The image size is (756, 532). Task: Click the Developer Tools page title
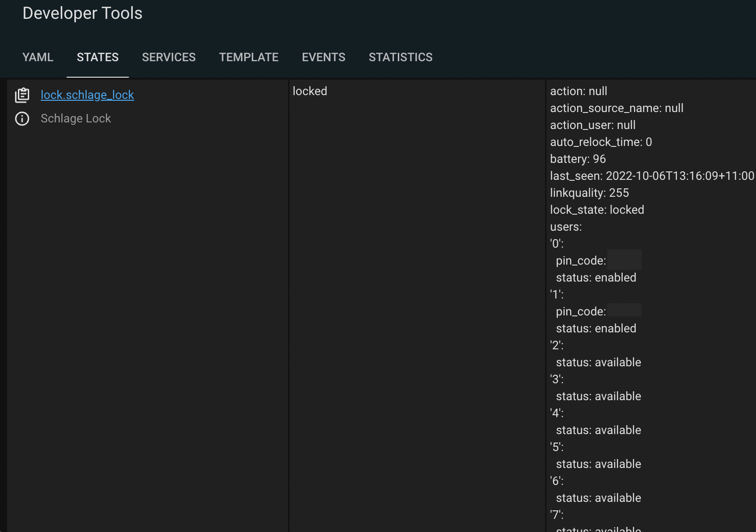pyautogui.click(x=83, y=13)
